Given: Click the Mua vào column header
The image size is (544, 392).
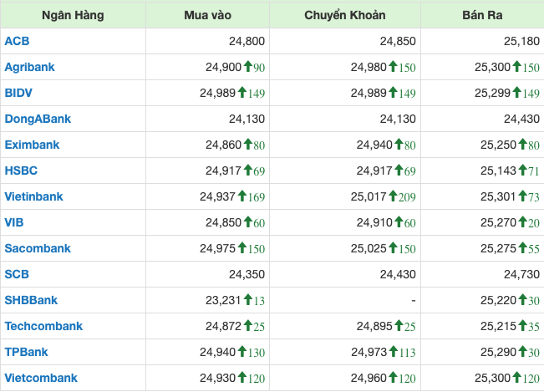Looking at the screenshot, I should tap(207, 15).
